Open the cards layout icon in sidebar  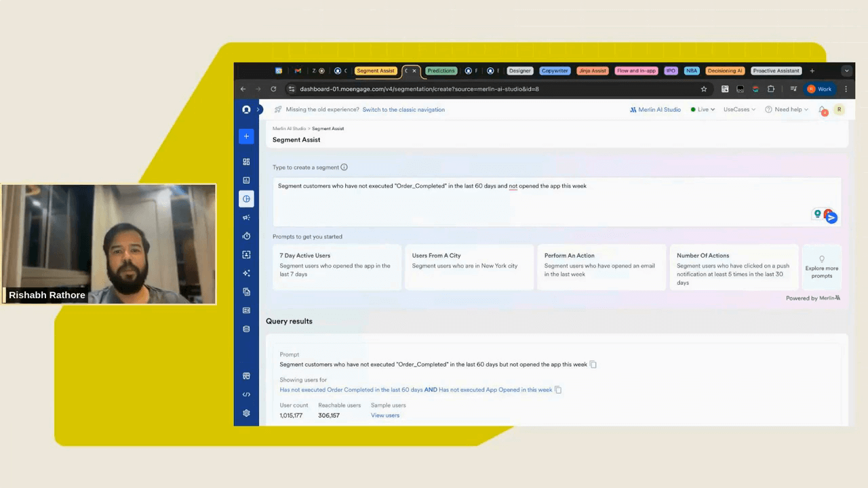click(246, 310)
